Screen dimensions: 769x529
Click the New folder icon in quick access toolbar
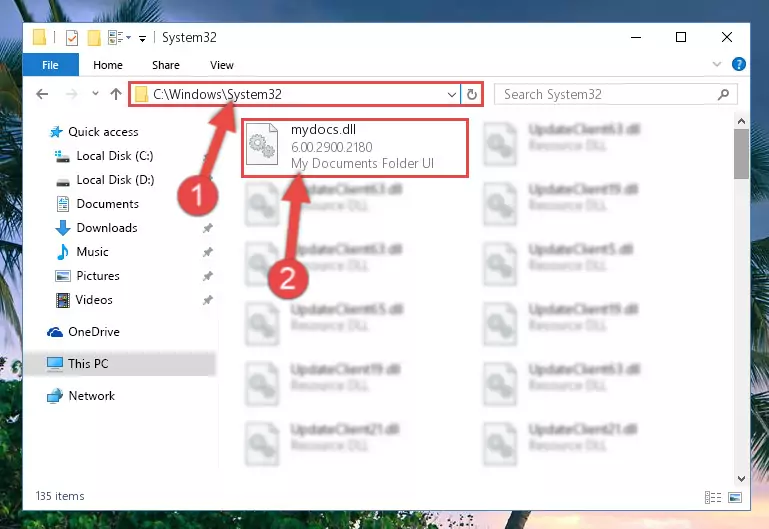[94, 38]
